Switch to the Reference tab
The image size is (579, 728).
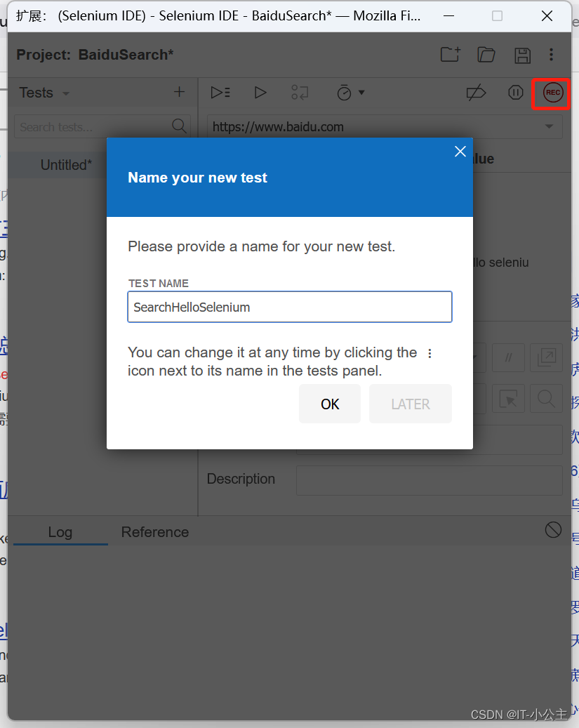pos(155,532)
